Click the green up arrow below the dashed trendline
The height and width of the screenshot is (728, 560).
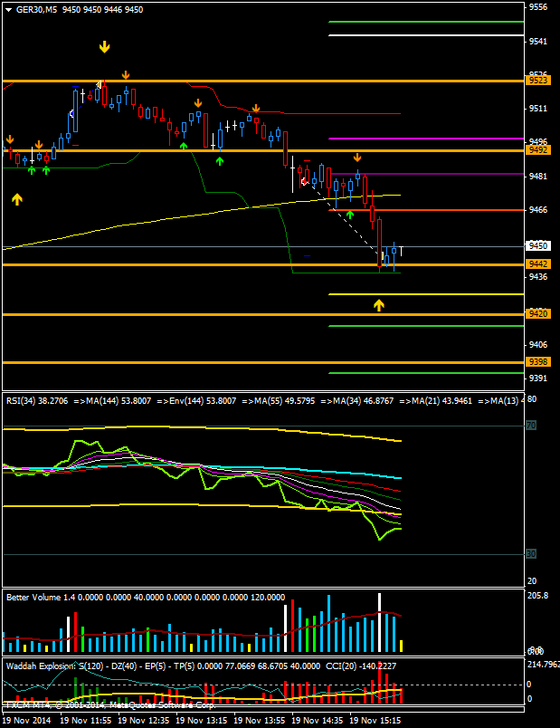(349, 214)
